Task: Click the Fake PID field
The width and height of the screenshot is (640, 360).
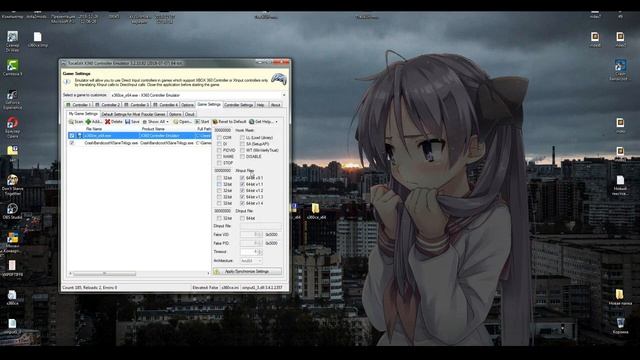Action: pos(251,243)
